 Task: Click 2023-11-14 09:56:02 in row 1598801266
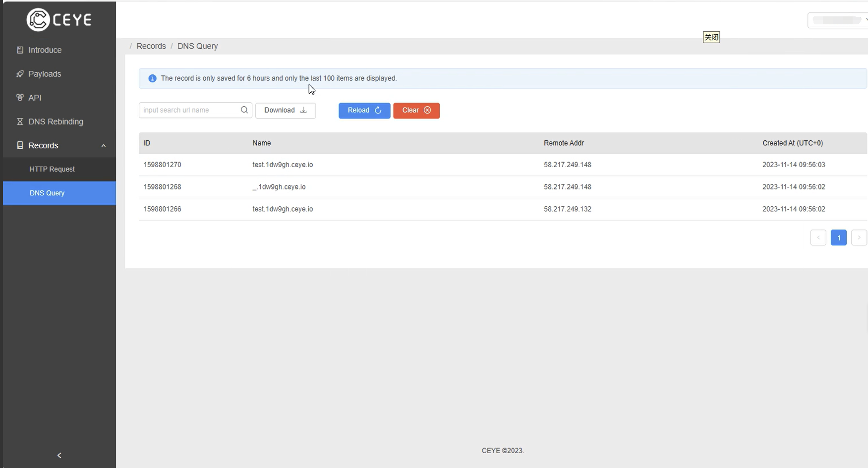coord(794,209)
